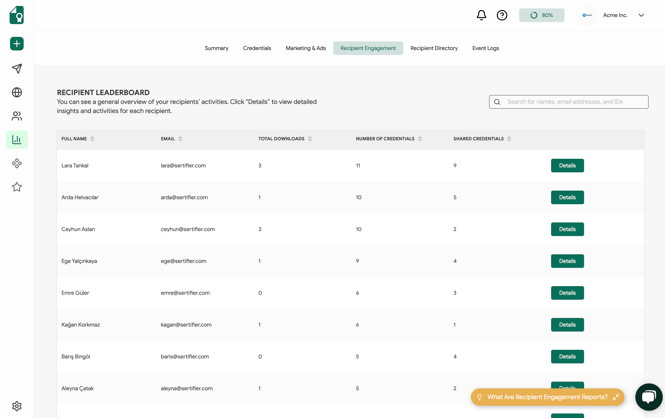This screenshot has width=665, height=418.
Task: Open help question mark icon
Action: (502, 15)
